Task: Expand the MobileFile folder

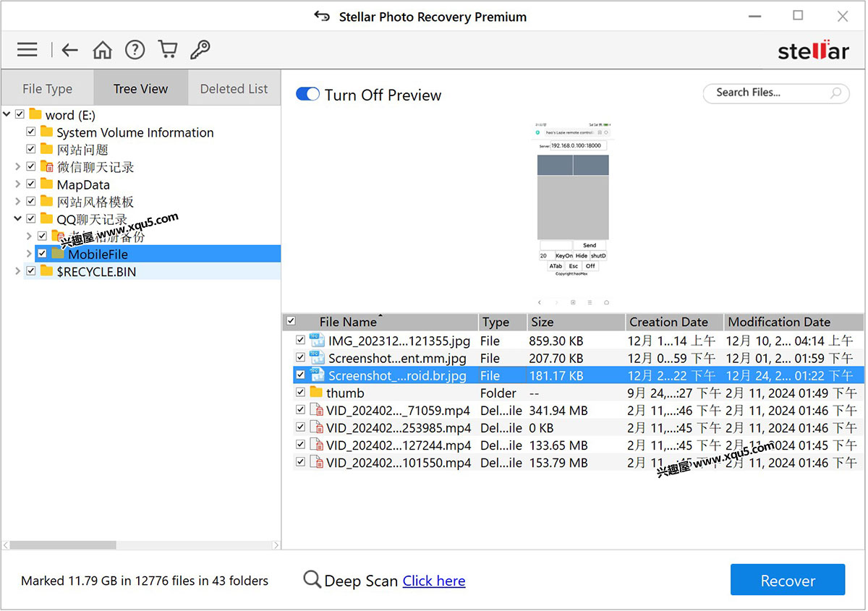Action: tap(29, 254)
